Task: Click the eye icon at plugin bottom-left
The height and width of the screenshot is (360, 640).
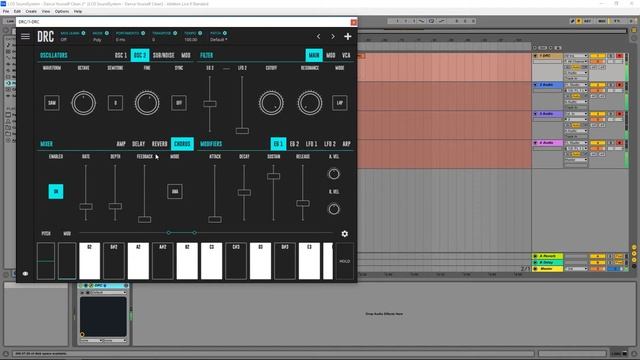Action: coord(25,273)
